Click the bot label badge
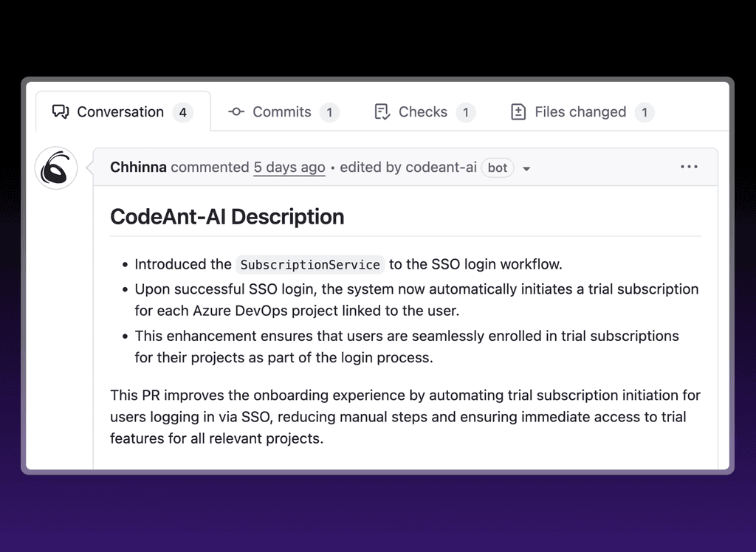The image size is (756, 552). (497, 168)
